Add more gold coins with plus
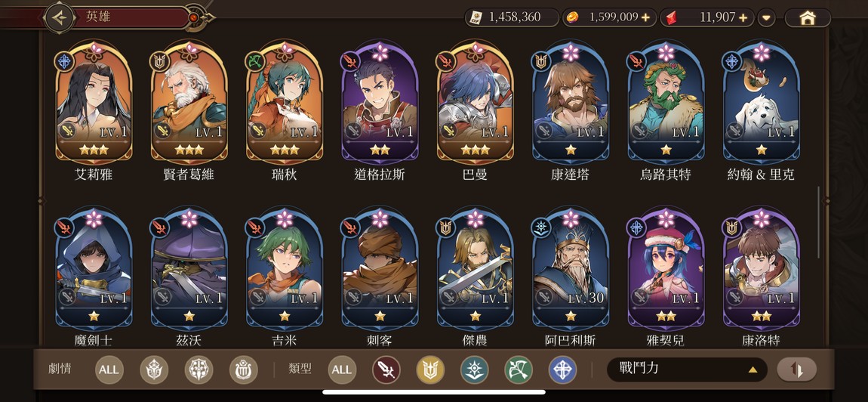 pyautogui.click(x=645, y=17)
